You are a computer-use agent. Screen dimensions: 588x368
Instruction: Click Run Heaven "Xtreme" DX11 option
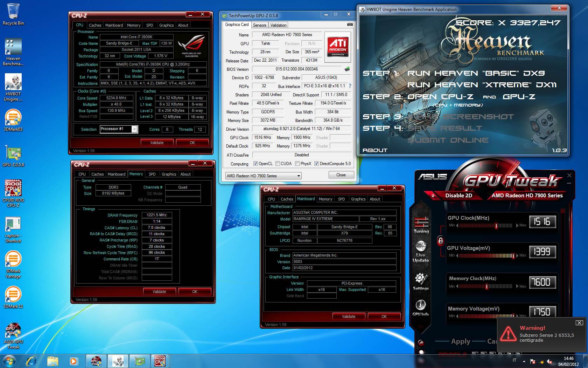pos(482,85)
